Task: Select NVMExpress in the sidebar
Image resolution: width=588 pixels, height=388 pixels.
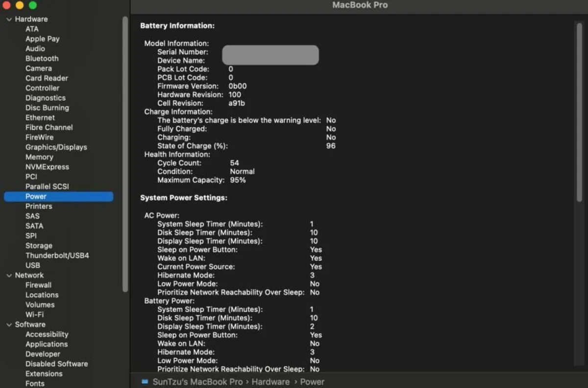Action: tap(48, 167)
